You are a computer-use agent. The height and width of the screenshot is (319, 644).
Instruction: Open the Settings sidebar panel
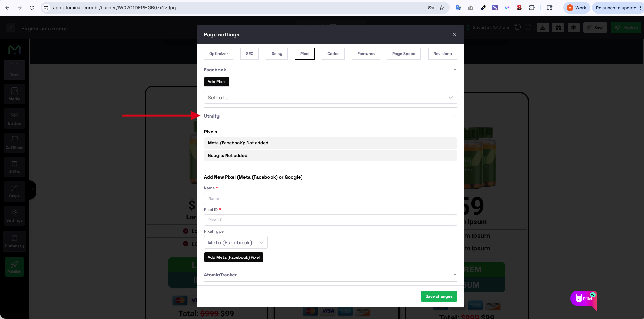15,216
